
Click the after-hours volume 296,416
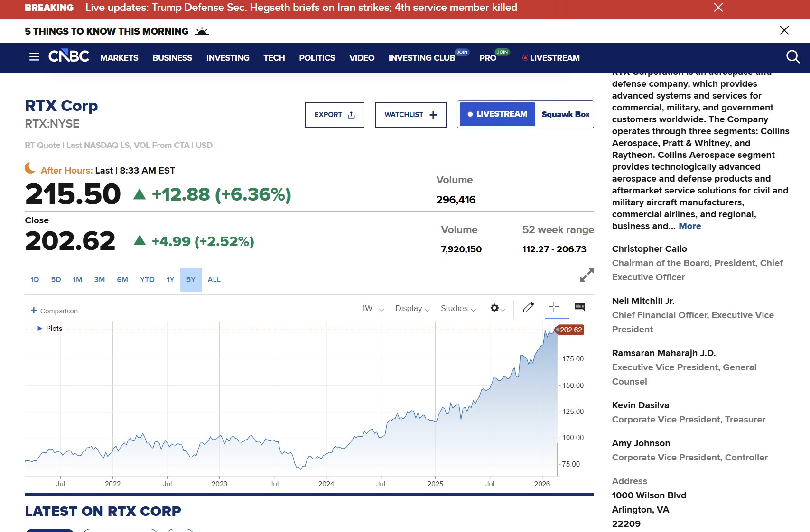[x=456, y=200]
